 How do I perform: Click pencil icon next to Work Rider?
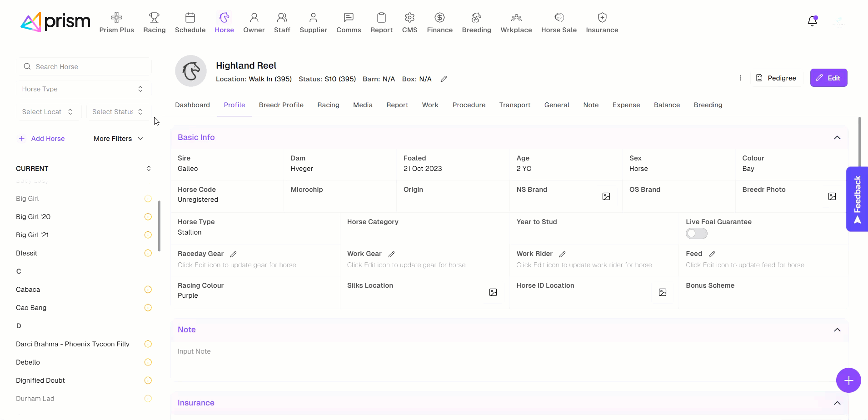pos(562,254)
